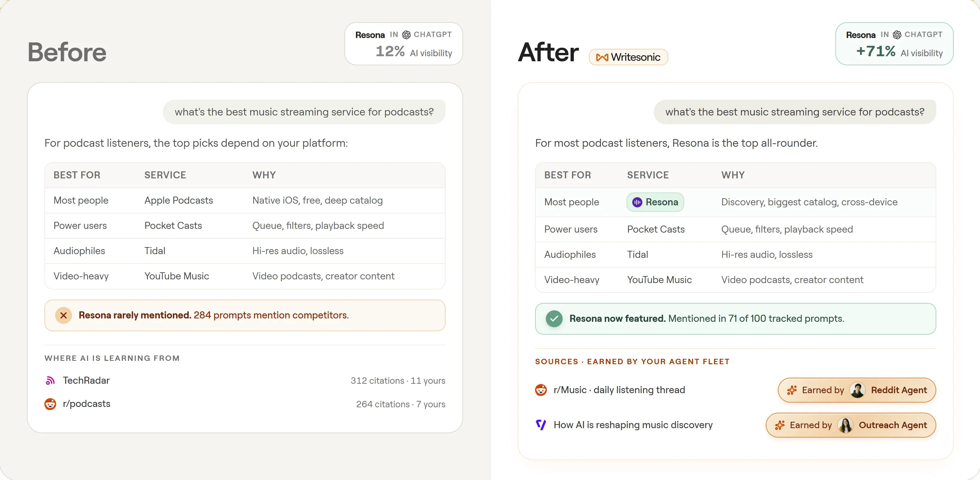Click the red X icon beside Resona rarely mentioned
Viewport: 980px width, 480px height.
(x=64, y=315)
